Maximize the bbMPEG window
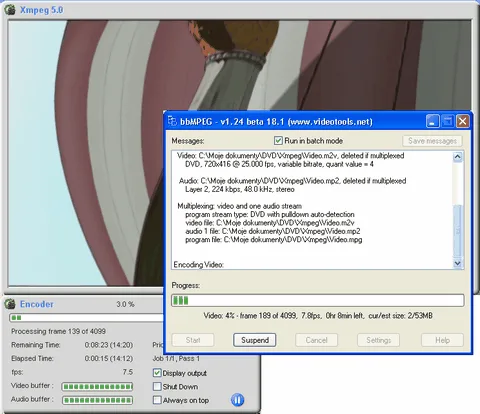Viewport: 480px width, 414px height. click(447, 121)
